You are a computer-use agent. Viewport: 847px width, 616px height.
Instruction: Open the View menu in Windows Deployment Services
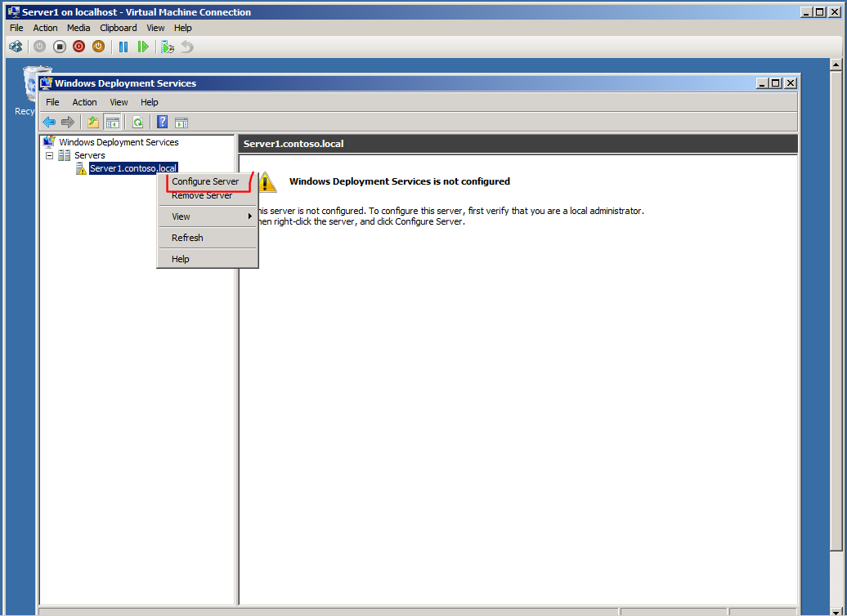click(119, 102)
